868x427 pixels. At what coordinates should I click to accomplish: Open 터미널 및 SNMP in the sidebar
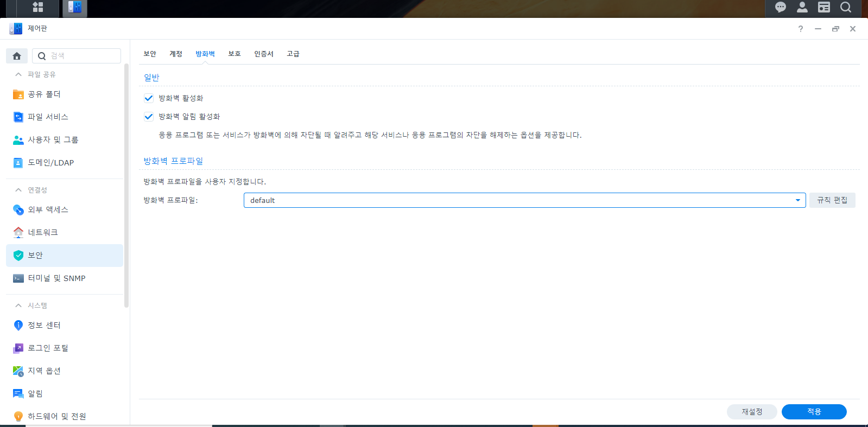(x=65, y=278)
